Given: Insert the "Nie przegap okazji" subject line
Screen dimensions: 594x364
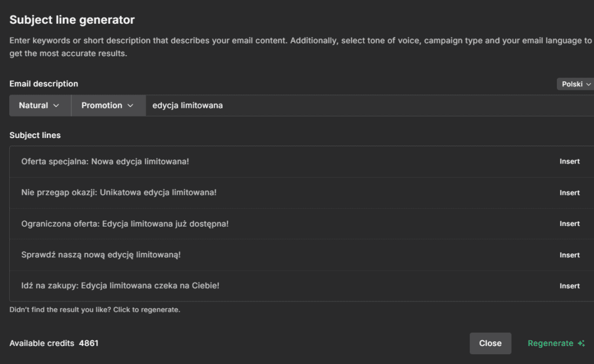Looking at the screenshot, I should (x=569, y=192).
